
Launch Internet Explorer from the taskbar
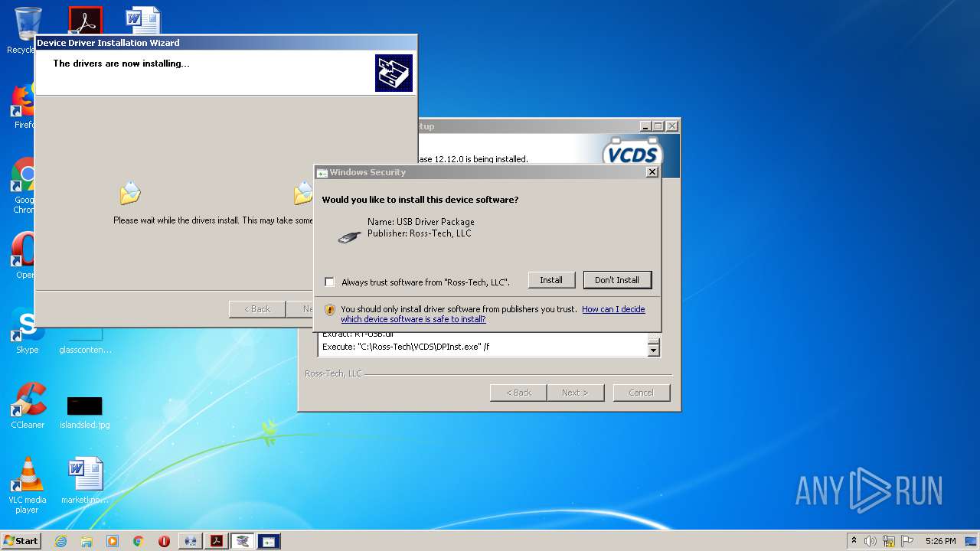60,541
